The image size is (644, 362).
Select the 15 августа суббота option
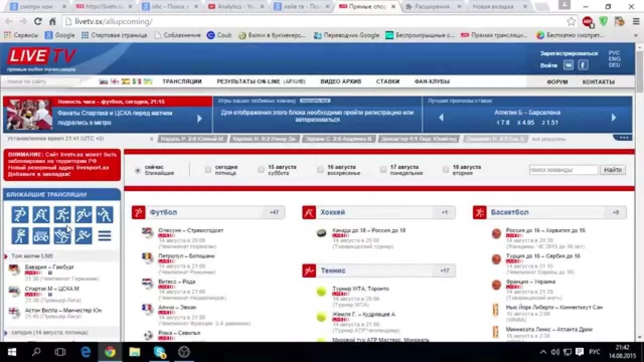pos(261,170)
